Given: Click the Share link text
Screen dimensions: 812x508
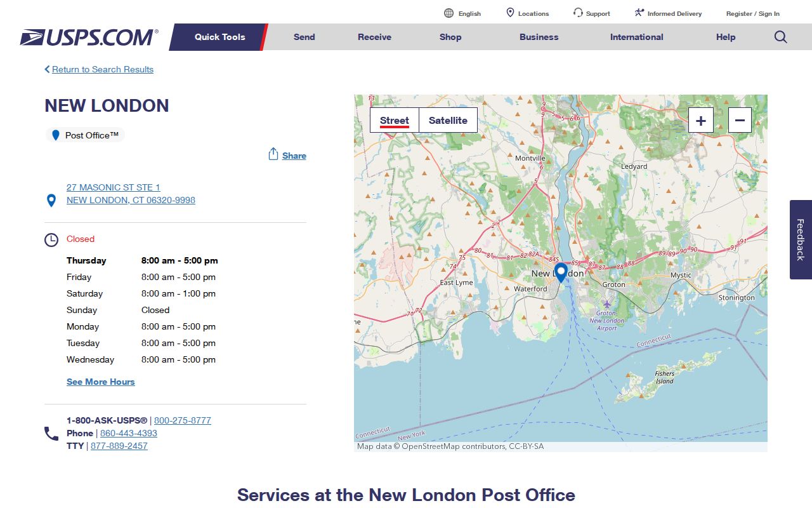Looking at the screenshot, I should point(294,156).
